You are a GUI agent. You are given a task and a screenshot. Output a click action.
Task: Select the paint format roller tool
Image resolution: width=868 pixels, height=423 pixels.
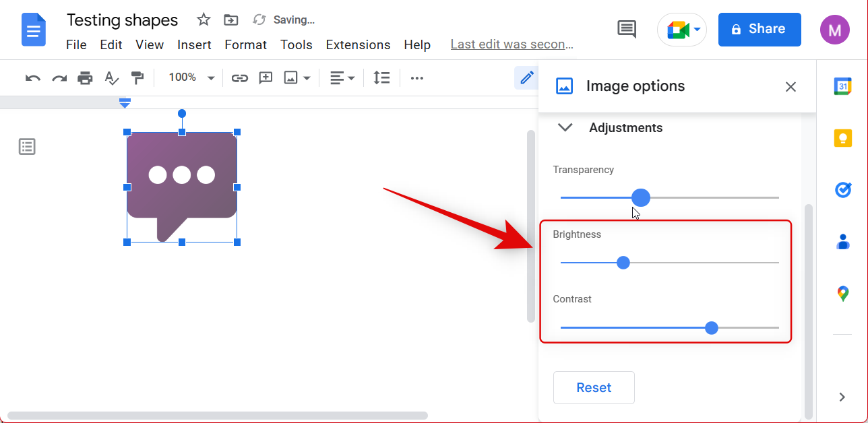click(x=137, y=78)
